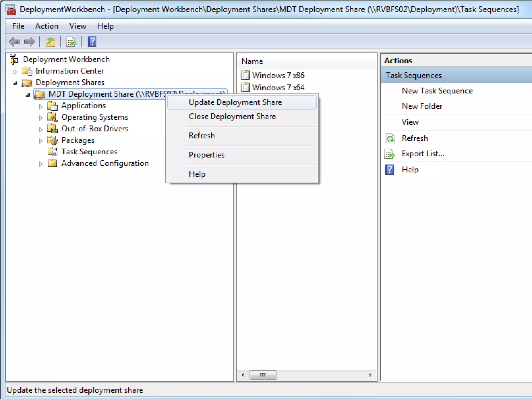The height and width of the screenshot is (399, 532).
Task: Click the scrollbar left arrow in list pane
Action: click(243, 375)
